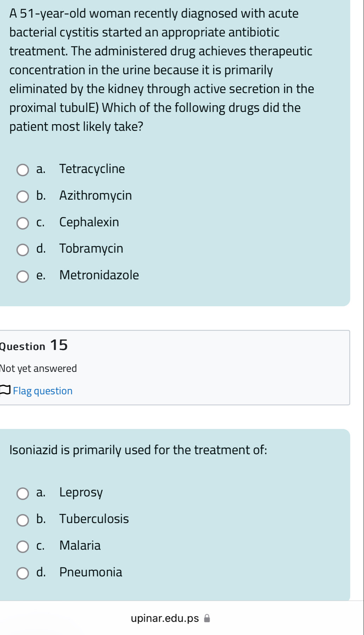Image resolution: width=364 pixels, height=635 pixels.
Task: Click the Question 15 heading
Action: 34,345
